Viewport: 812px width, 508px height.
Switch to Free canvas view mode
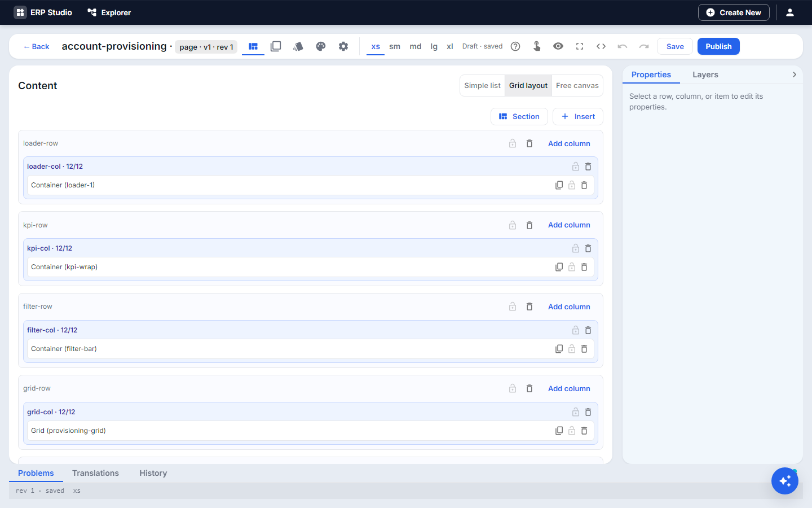(577, 86)
